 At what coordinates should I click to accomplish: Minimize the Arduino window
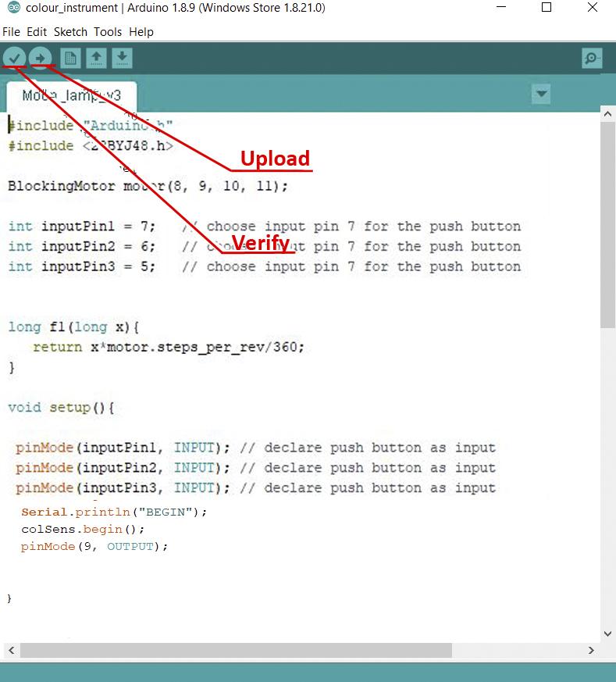[501, 7]
